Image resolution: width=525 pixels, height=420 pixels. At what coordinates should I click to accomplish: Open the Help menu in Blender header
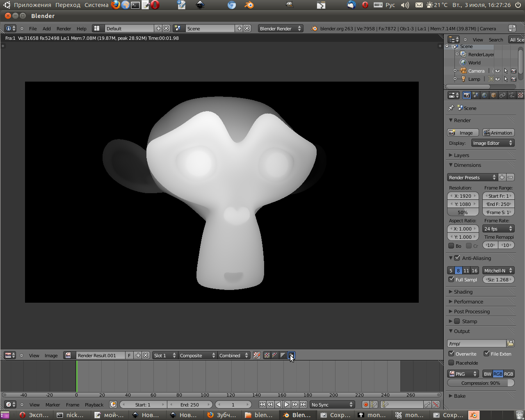tap(82, 28)
